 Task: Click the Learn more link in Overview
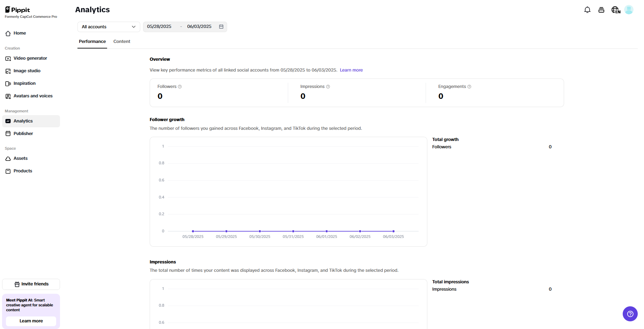click(x=351, y=70)
